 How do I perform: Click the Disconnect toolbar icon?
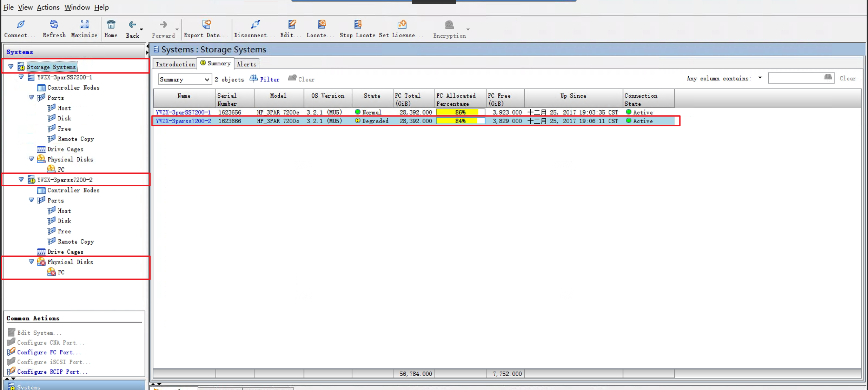pyautogui.click(x=255, y=25)
